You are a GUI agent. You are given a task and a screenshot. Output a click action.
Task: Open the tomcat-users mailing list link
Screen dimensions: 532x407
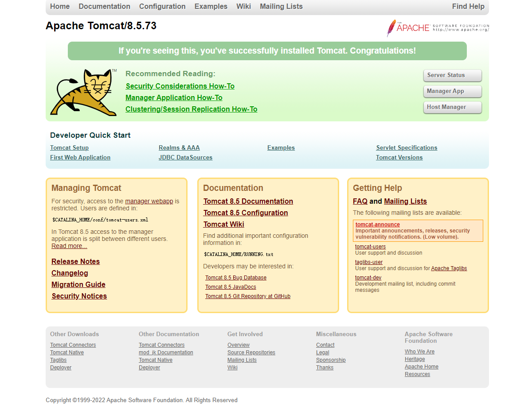click(370, 247)
